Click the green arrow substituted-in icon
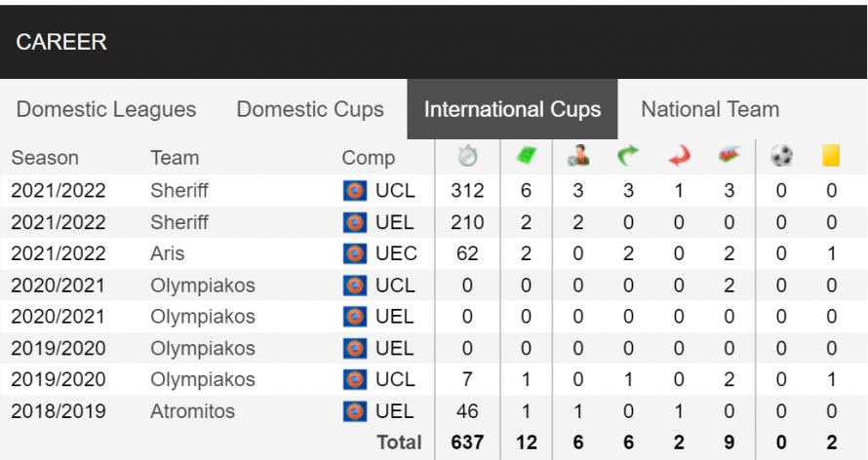Image resolution: width=868 pixels, height=460 pixels. 628,156
